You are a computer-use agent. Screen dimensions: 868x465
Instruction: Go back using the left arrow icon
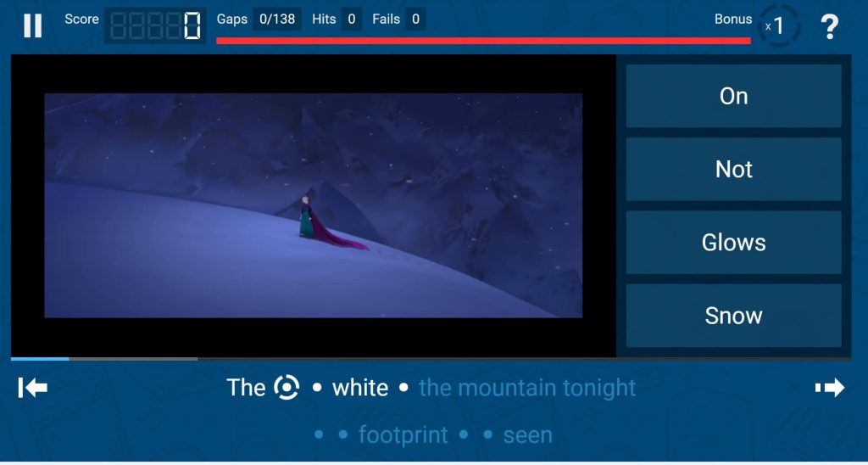coord(33,388)
